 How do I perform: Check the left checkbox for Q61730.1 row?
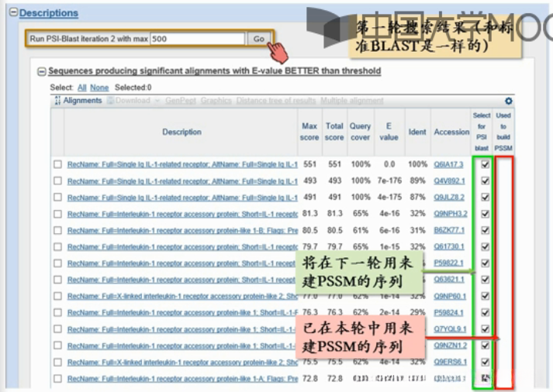[58, 246]
